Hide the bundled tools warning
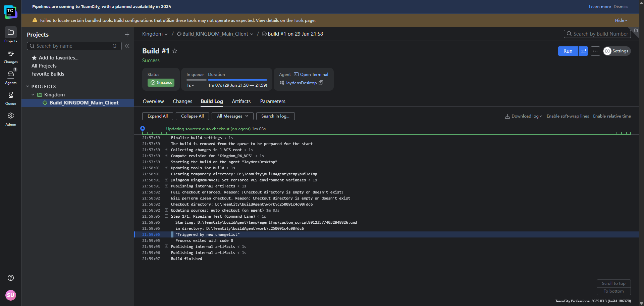This screenshot has width=644, height=306. tap(621, 20)
